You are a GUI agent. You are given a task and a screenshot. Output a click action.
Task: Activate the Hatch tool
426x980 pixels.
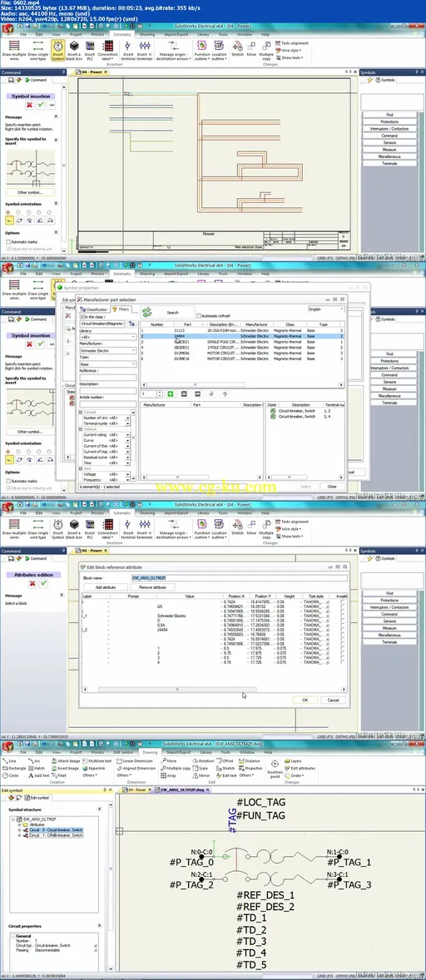coord(37,768)
